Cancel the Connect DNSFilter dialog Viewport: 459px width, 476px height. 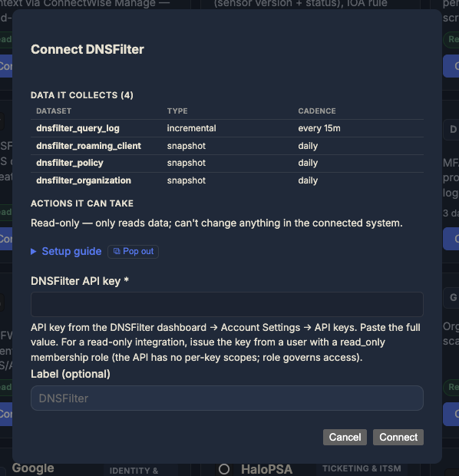click(x=345, y=437)
